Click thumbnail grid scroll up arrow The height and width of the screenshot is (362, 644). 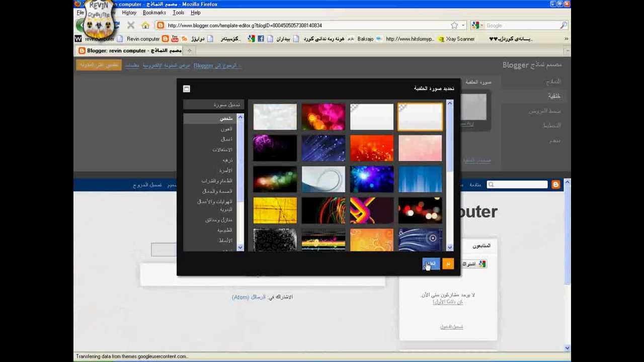(450, 104)
